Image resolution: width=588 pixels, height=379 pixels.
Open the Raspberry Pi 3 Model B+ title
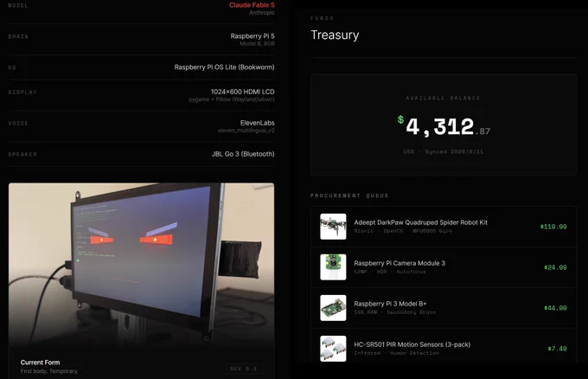coord(390,304)
